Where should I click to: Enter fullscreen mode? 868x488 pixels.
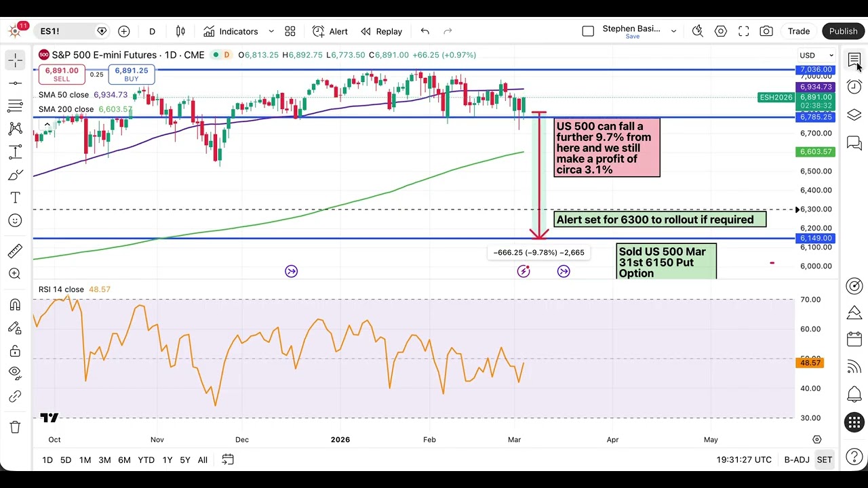coord(744,31)
